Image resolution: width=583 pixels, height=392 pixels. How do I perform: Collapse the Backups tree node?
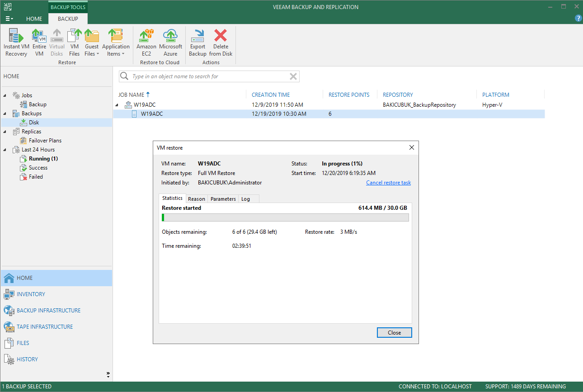pos(5,113)
